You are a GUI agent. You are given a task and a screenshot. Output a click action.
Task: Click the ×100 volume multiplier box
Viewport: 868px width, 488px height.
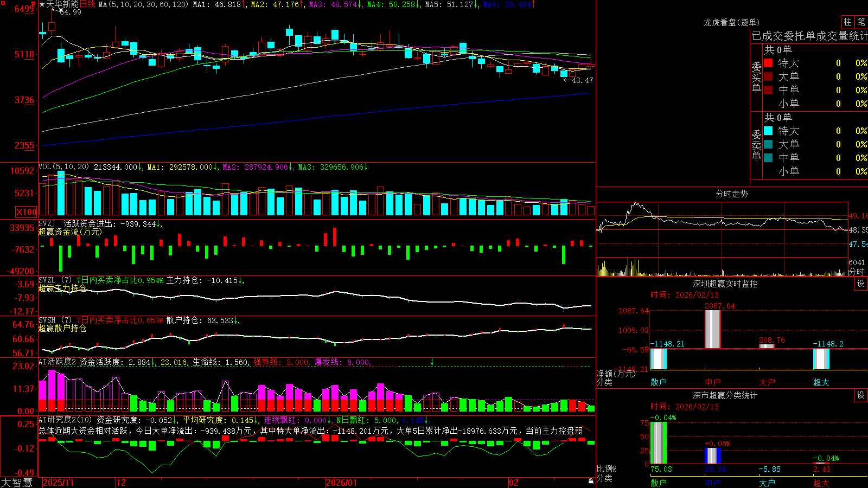pyautogui.click(x=27, y=212)
